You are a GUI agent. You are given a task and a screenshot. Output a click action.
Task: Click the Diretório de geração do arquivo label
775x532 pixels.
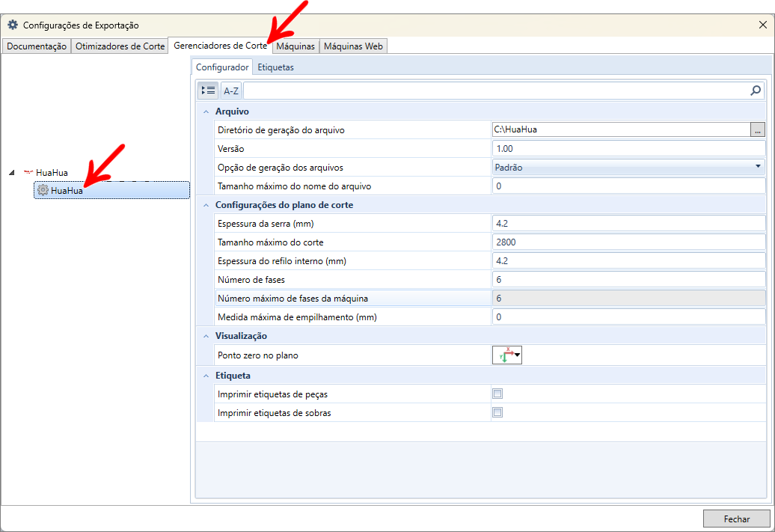[x=281, y=130]
